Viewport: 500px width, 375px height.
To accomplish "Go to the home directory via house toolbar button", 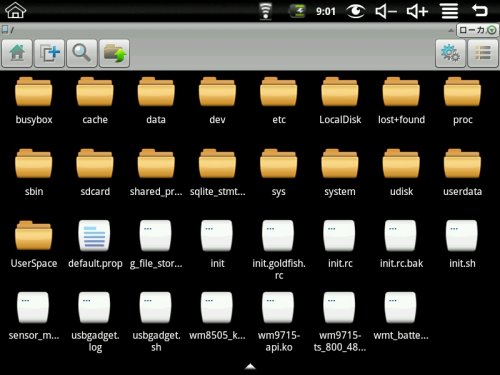I will [x=17, y=53].
